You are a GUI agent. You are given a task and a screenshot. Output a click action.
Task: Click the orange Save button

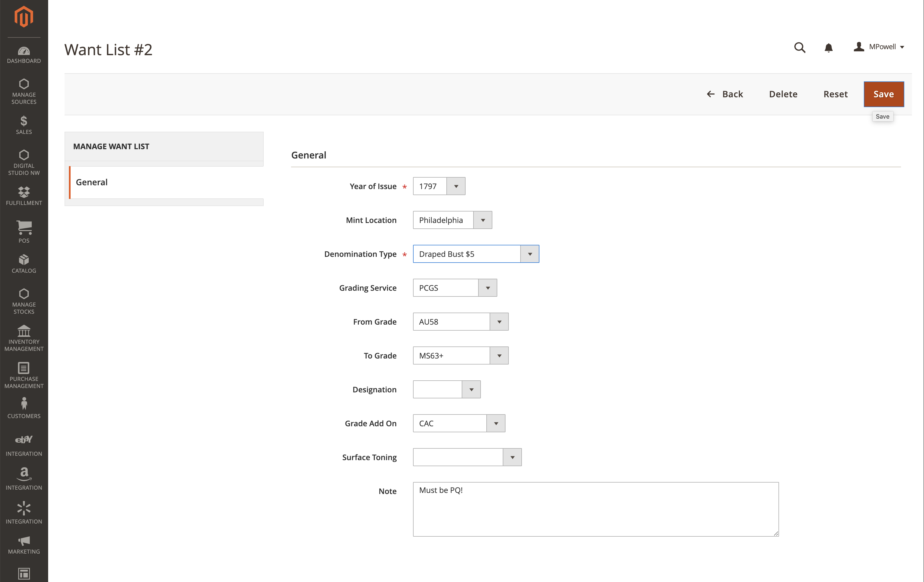883,94
